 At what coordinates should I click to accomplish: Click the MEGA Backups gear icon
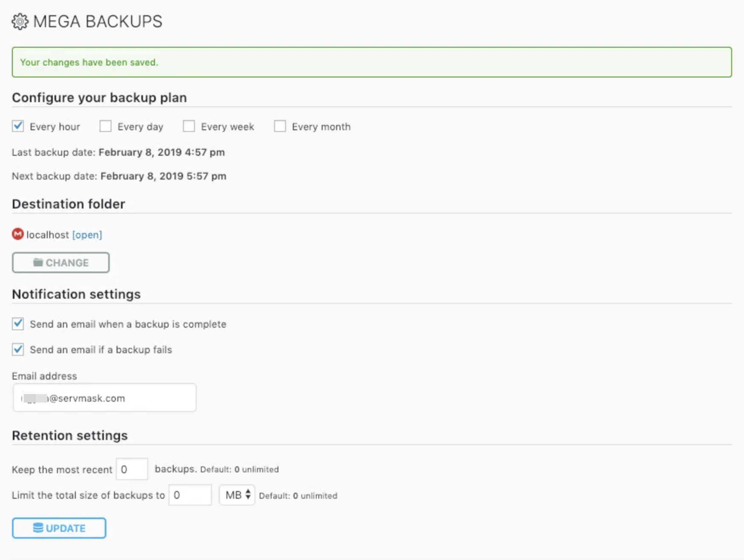pyautogui.click(x=20, y=21)
